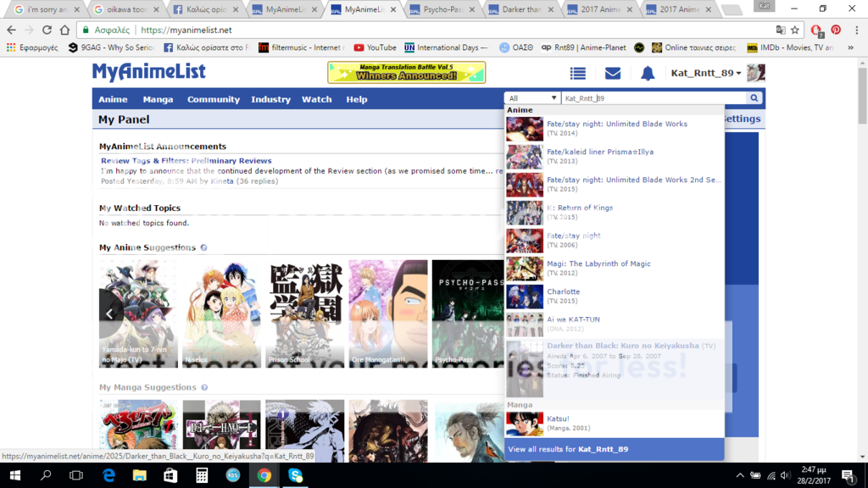This screenshot has height=488, width=868.
Task: Open the notifications bell icon
Action: 648,74
